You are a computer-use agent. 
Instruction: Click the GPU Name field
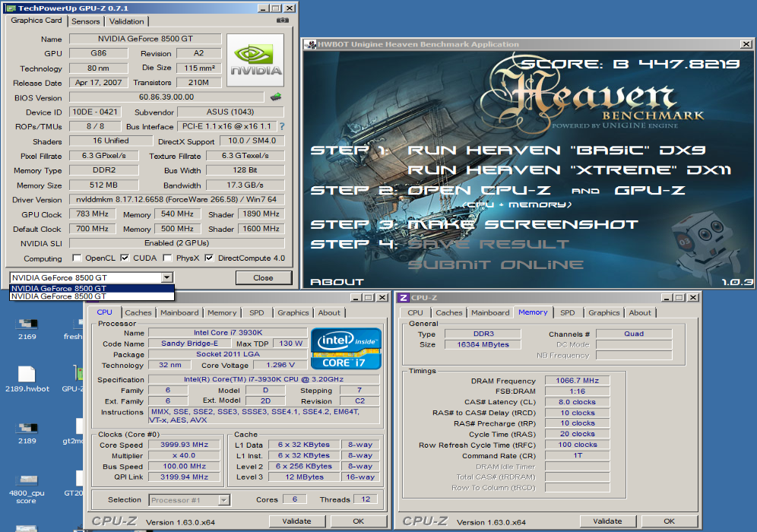point(145,39)
